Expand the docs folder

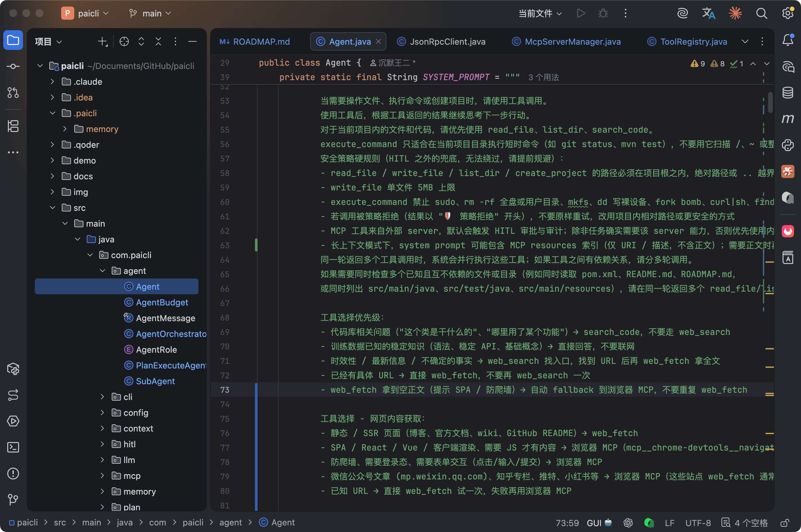click(x=52, y=176)
